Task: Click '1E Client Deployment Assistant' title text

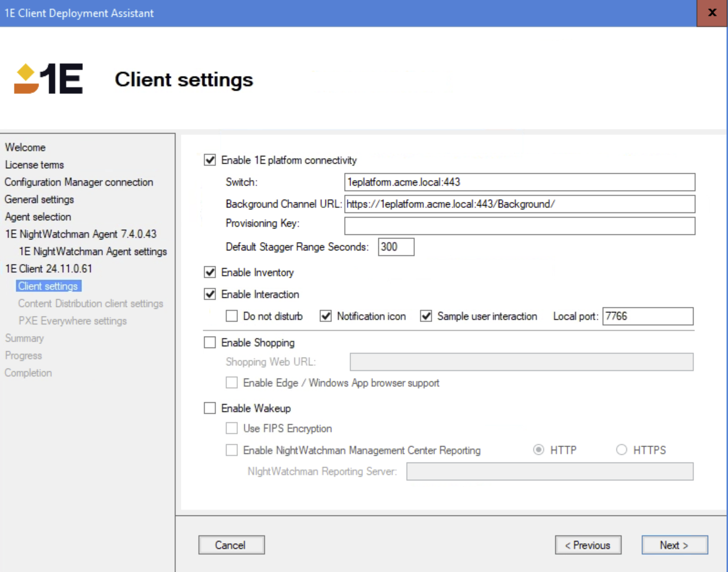Action: tap(79, 13)
